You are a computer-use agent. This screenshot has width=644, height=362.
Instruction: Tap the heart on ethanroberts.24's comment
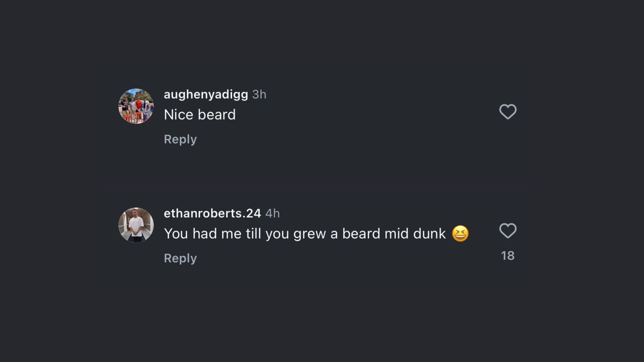coord(507,231)
